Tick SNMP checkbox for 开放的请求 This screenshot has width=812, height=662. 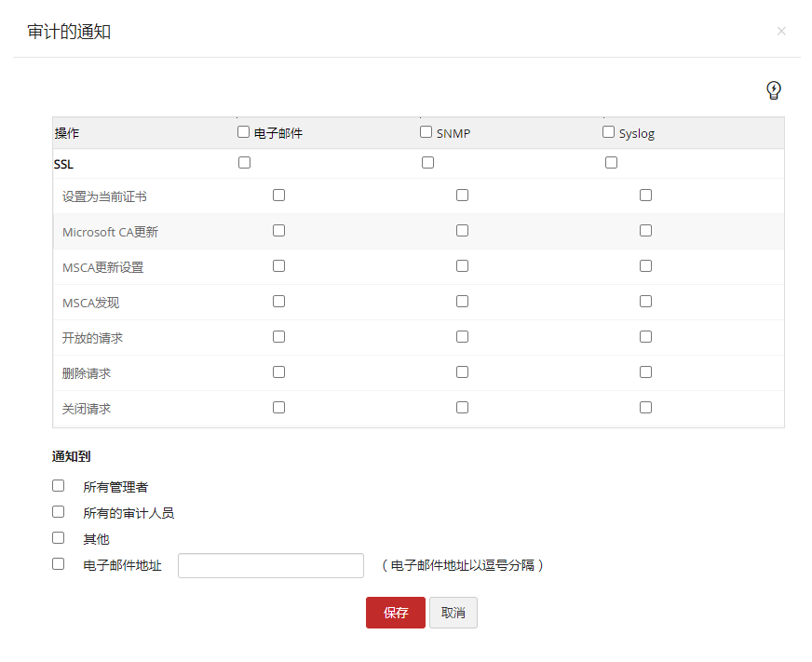click(x=463, y=337)
